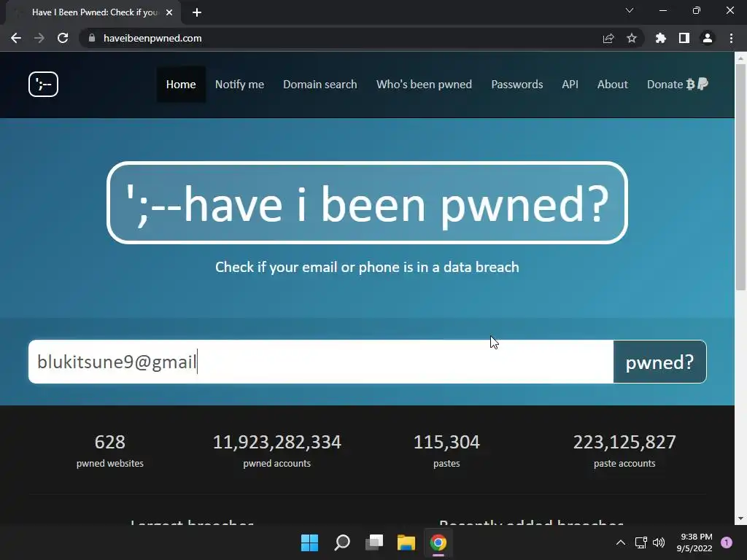Screen dimensions: 747x560
Task: Navigate to Passwords page
Action: (517, 85)
